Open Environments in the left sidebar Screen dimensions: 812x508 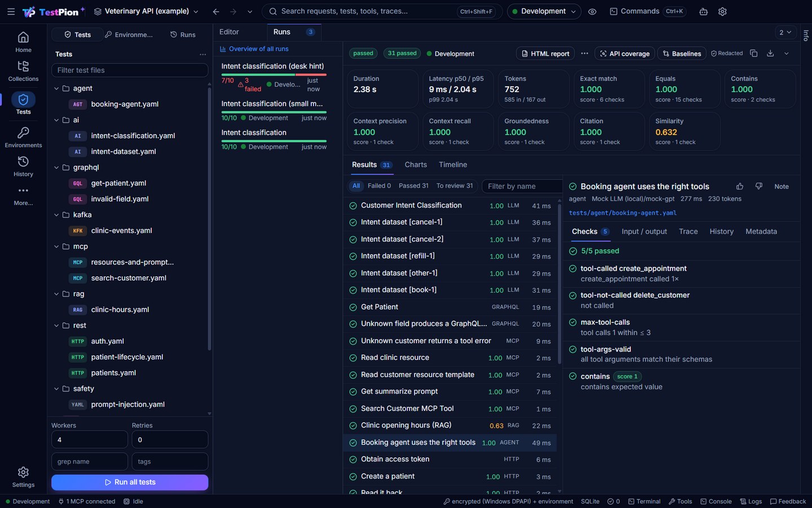[23, 137]
